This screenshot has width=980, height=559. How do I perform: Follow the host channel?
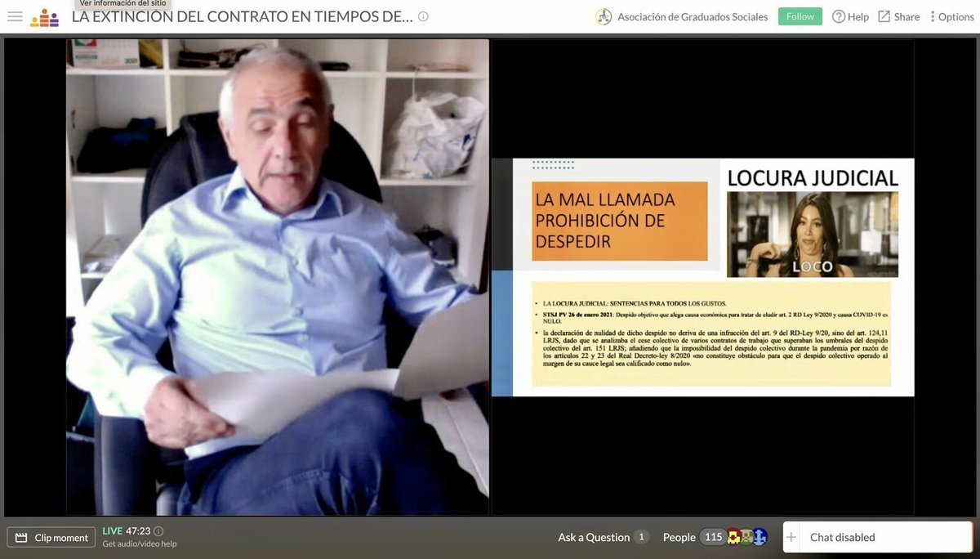[800, 16]
